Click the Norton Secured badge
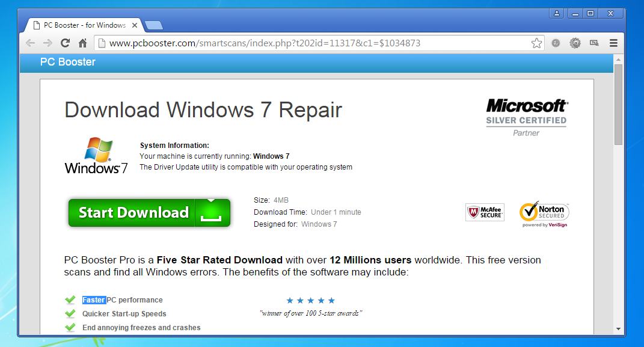This screenshot has width=644, height=347. coord(544,214)
